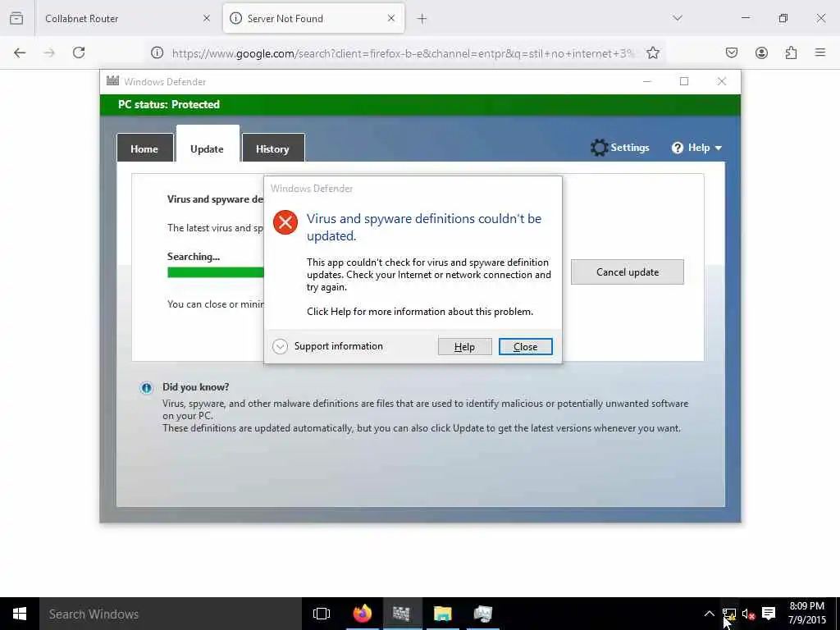Open the Firefox hamburger menu
840x630 pixels.
tap(820, 52)
